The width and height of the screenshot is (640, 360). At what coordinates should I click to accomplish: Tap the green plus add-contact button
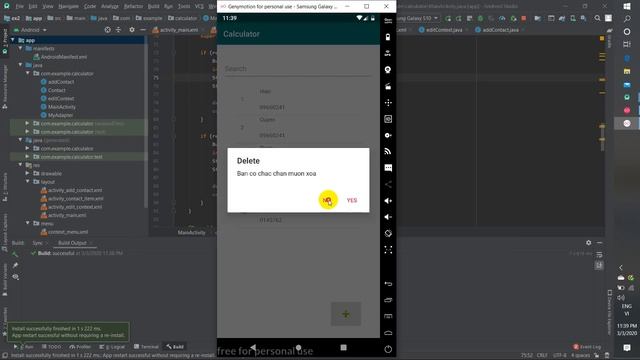coord(346,314)
